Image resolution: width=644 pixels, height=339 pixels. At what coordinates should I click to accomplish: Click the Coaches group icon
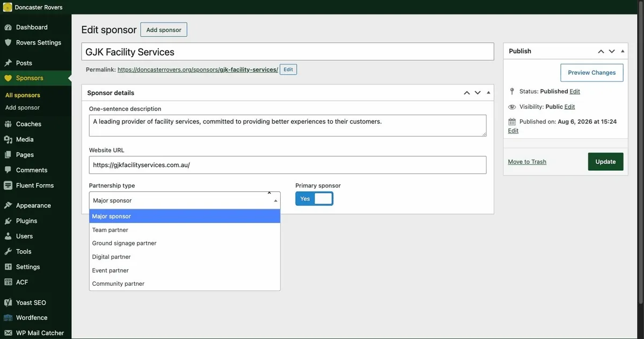coord(8,124)
